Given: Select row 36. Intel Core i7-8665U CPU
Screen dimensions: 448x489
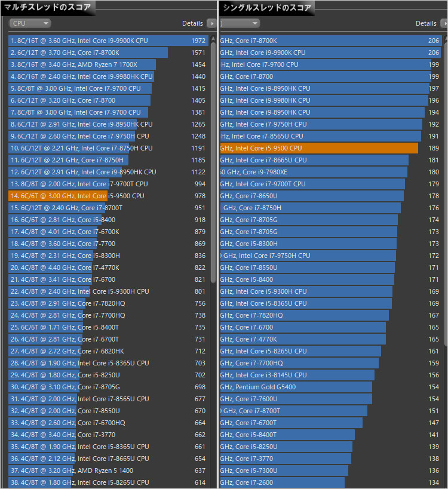Looking at the screenshot, I should pyautogui.click(x=108, y=459).
